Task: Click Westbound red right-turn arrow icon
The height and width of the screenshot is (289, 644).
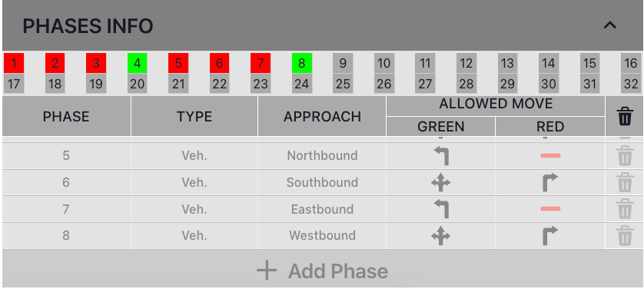Action: (550, 236)
